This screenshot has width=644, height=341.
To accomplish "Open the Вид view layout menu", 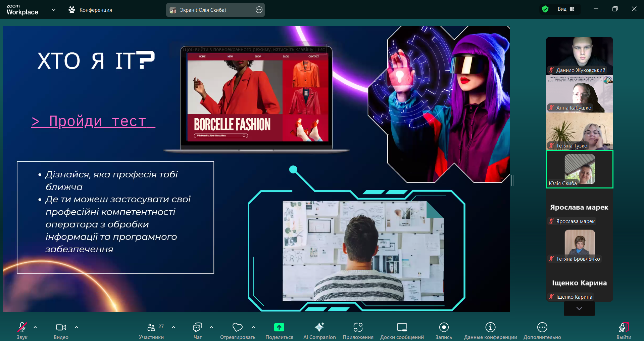I will pyautogui.click(x=566, y=9).
